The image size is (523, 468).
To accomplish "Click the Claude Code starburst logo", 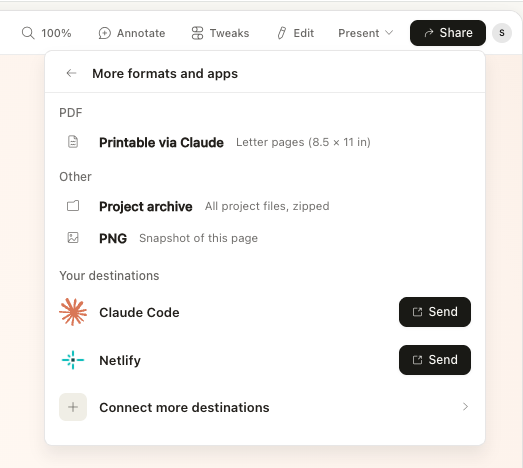I will [x=73, y=312].
